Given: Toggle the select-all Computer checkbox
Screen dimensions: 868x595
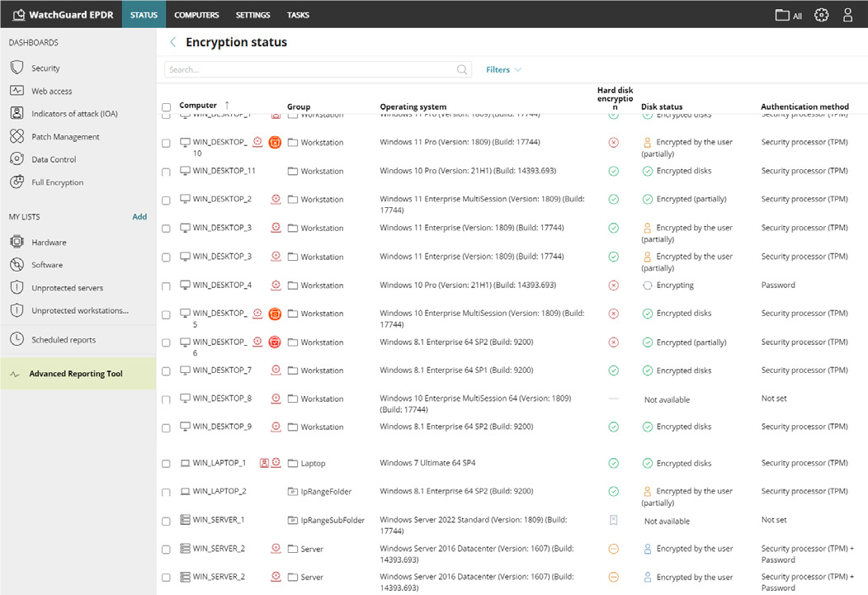Looking at the screenshot, I should (166, 106).
